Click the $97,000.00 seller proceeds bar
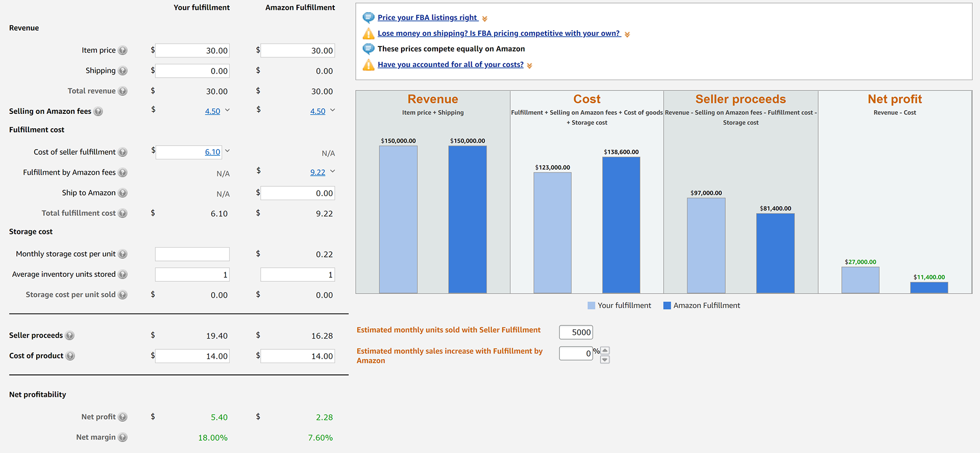This screenshot has width=980, height=453. 706,246
